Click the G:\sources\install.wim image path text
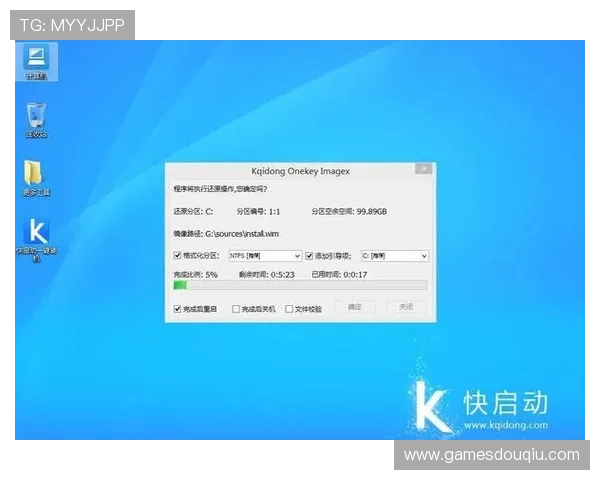 pos(242,233)
